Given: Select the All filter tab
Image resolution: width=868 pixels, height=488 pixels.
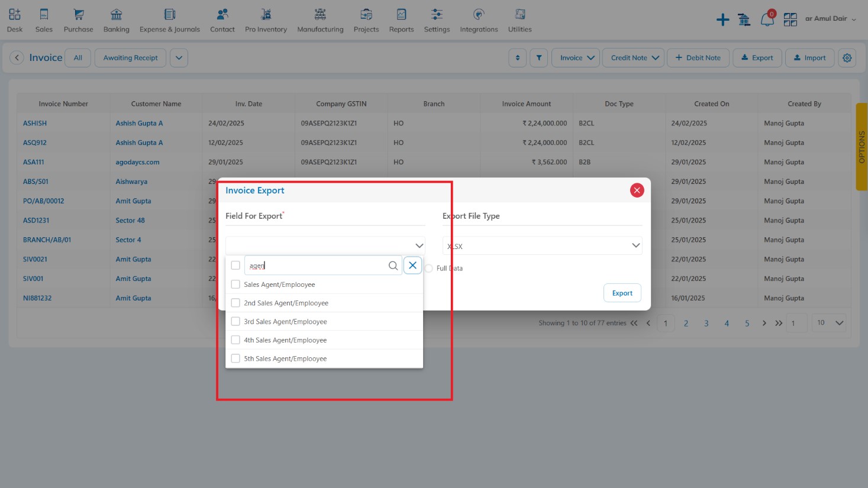Looking at the screenshot, I should [x=78, y=58].
